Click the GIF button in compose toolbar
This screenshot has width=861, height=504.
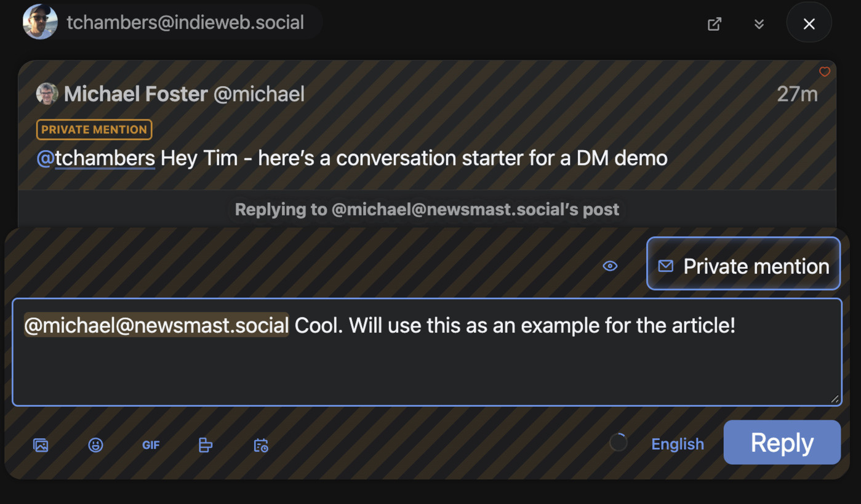[151, 445]
